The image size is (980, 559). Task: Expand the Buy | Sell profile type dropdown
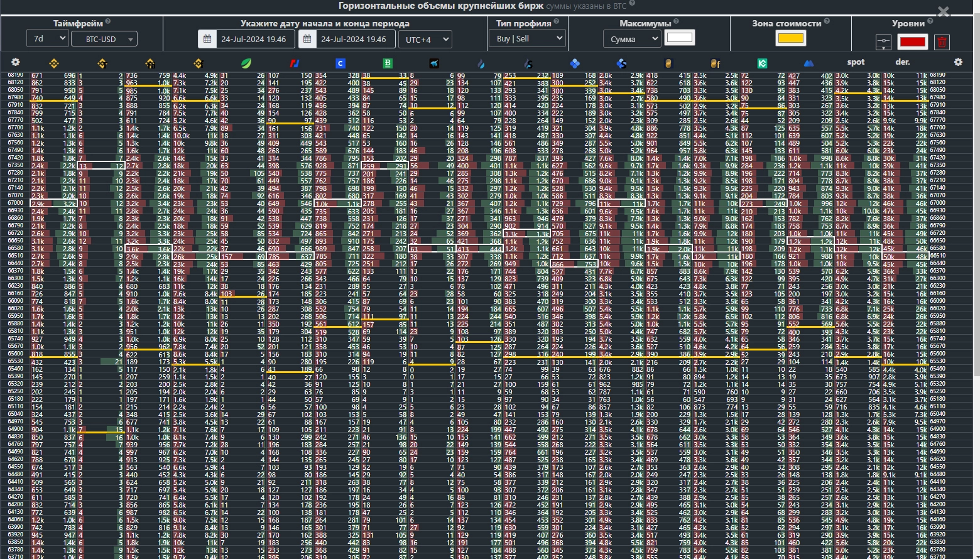click(527, 38)
